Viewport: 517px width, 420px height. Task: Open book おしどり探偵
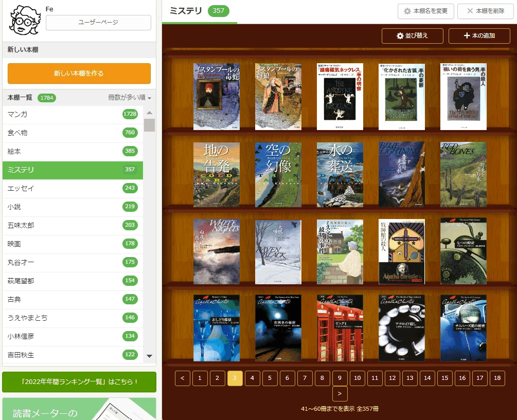(x=216, y=328)
